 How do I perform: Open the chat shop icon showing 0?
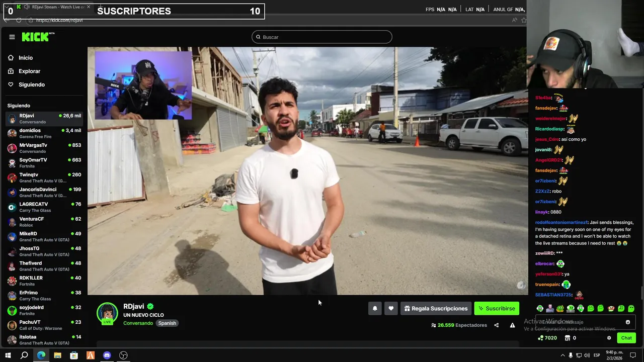click(570, 338)
